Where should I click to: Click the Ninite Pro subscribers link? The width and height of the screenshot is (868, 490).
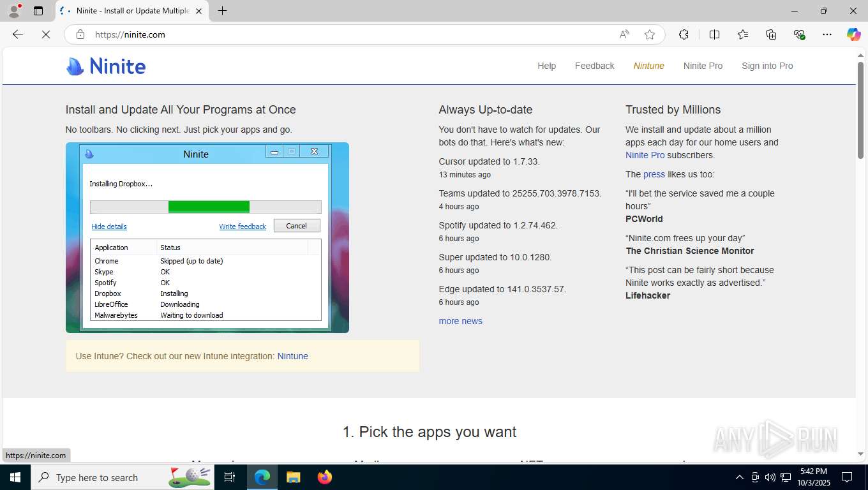pos(645,155)
